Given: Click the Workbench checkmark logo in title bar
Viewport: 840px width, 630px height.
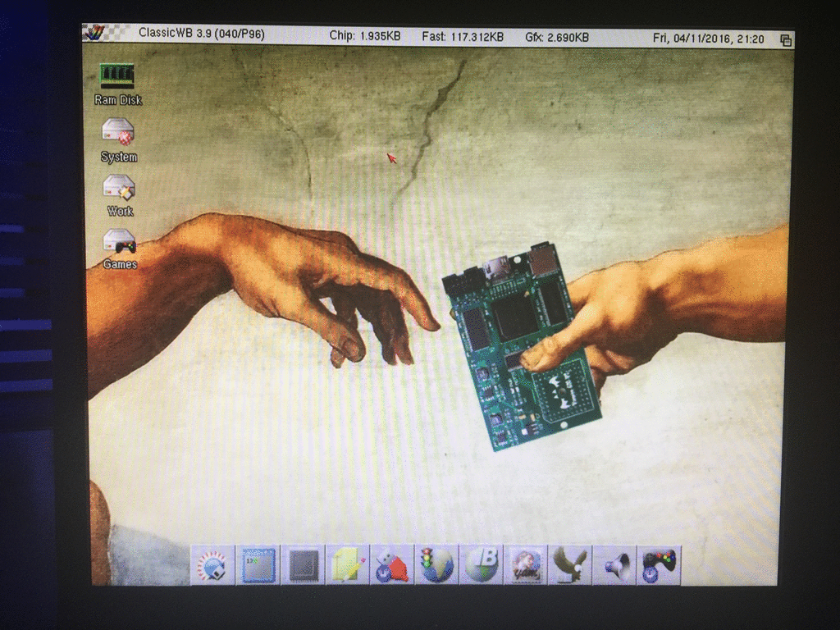Looking at the screenshot, I should (x=94, y=33).
